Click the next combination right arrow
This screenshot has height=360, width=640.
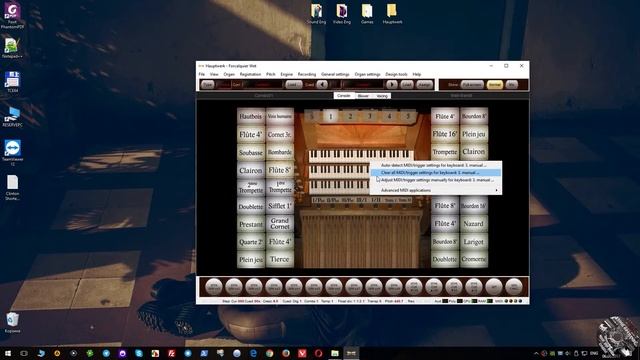(x=392, y=84)
